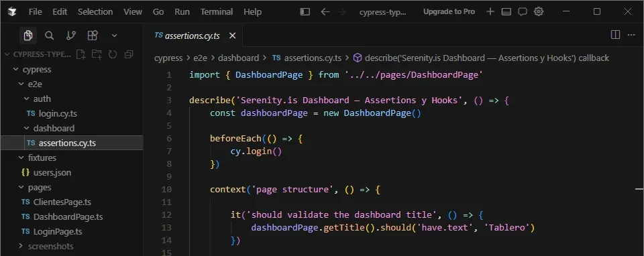Click the import path string on line 1
The width and height of the screenshot is (644, 256).
(414, 75)
